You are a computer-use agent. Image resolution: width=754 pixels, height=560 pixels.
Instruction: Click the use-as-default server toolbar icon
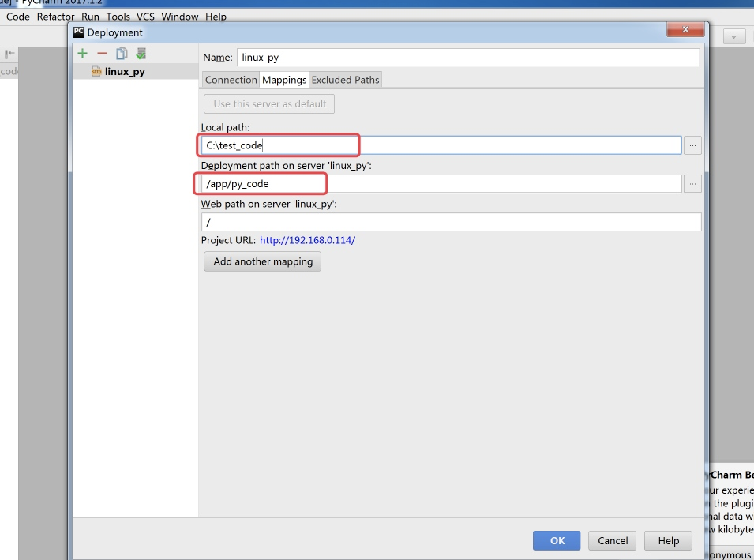pos(141,54)
